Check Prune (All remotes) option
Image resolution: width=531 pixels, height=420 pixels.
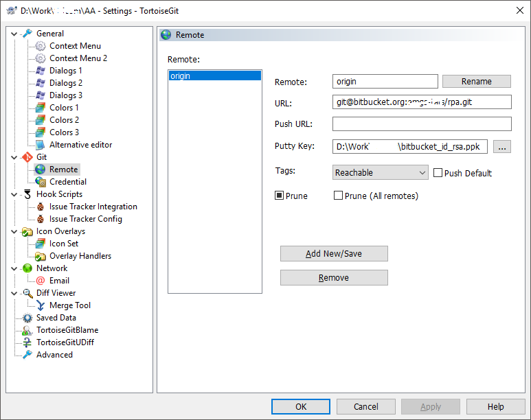tap(338, 196)
